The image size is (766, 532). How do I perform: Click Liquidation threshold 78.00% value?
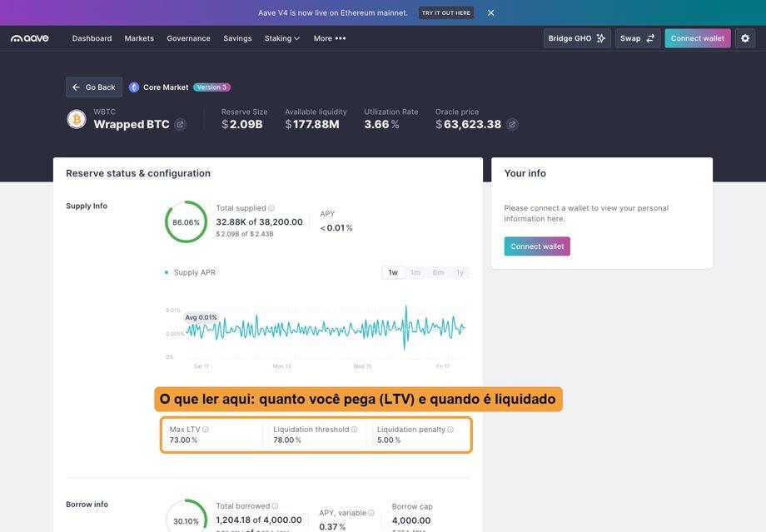click(x=287, y=440)
